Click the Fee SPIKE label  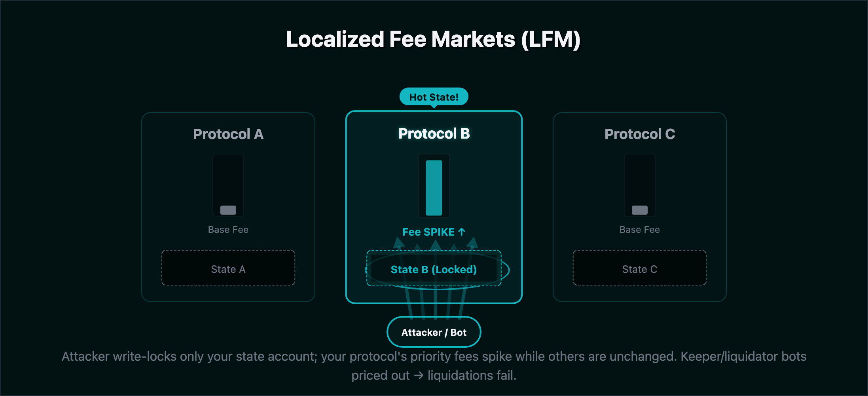(x=428, y=232)
